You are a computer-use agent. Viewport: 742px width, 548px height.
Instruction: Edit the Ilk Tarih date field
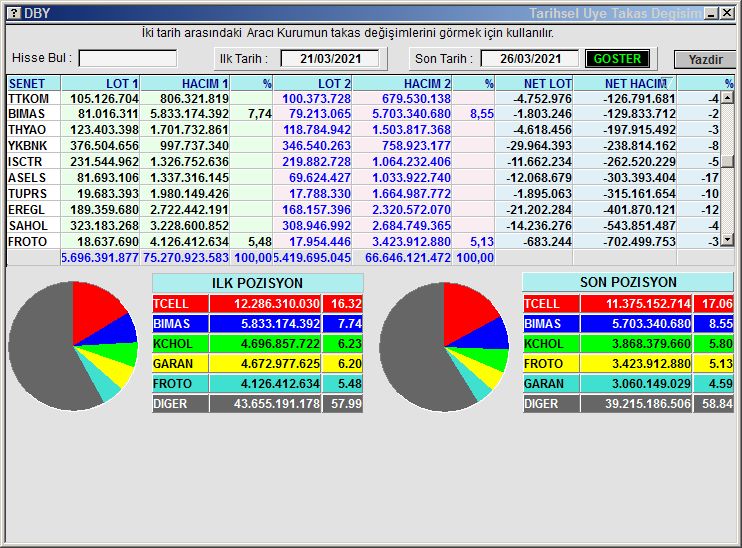330,59
